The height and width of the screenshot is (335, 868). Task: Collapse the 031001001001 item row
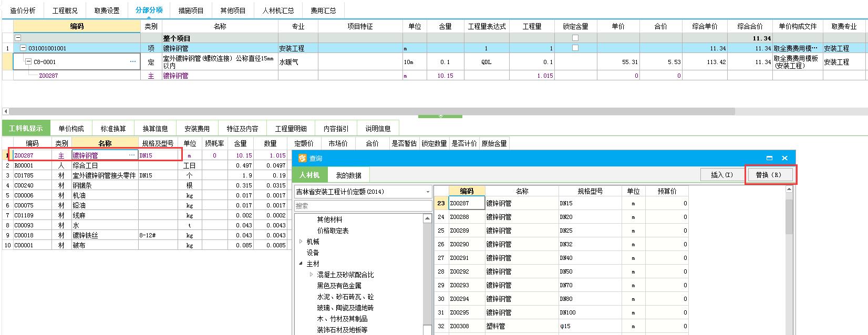tap(23, 48)
